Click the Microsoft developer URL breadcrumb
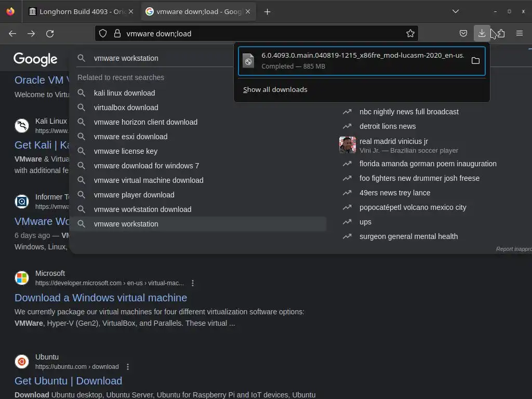Viewport: 532px width, 399px height. (x=110, y=283)
